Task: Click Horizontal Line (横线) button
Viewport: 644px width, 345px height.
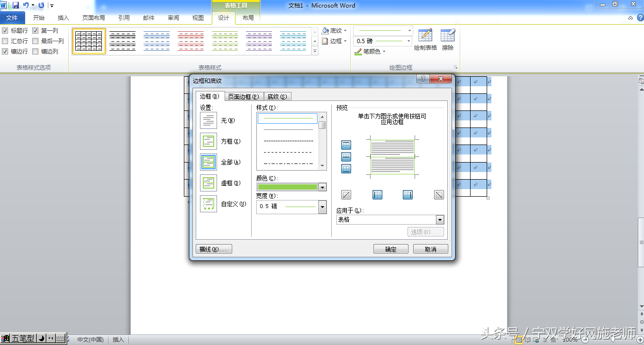Action: coord(214,249)
